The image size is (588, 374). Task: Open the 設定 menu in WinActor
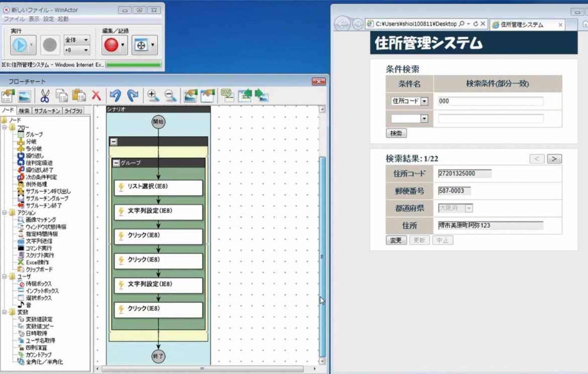(48, 19)
